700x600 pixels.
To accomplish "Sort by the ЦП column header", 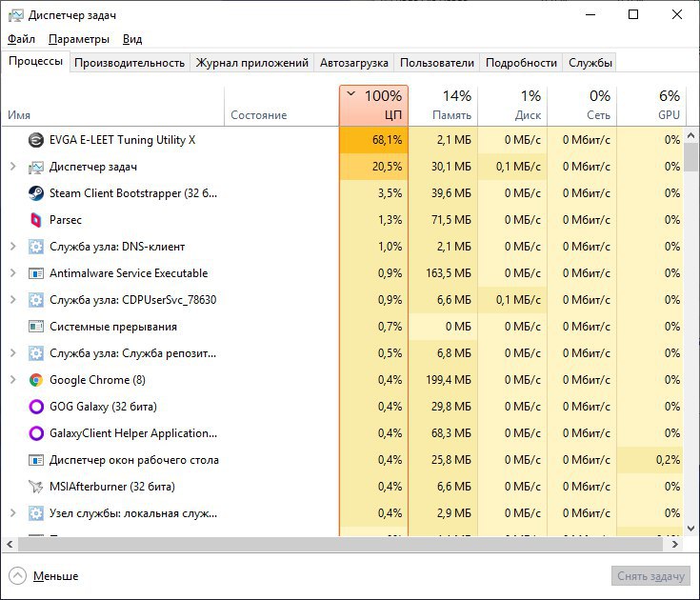I will tap(373, 106).
